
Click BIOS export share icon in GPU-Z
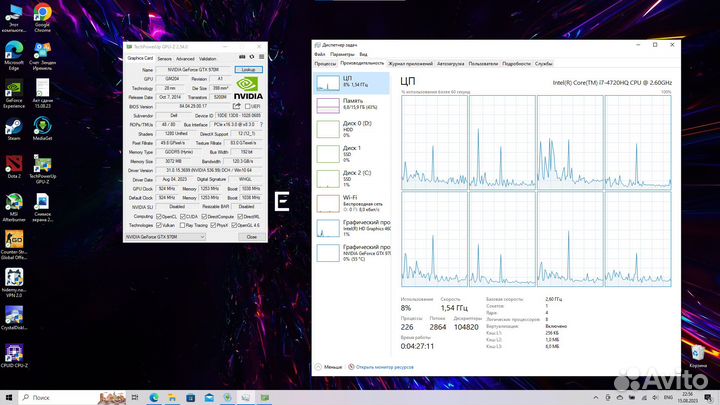pos(236,106)
